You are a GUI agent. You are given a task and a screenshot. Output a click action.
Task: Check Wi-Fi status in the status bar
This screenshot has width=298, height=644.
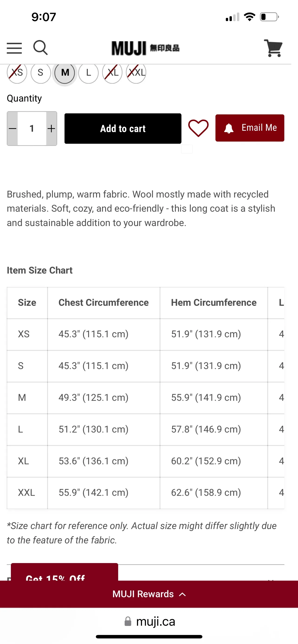(249, 16)
